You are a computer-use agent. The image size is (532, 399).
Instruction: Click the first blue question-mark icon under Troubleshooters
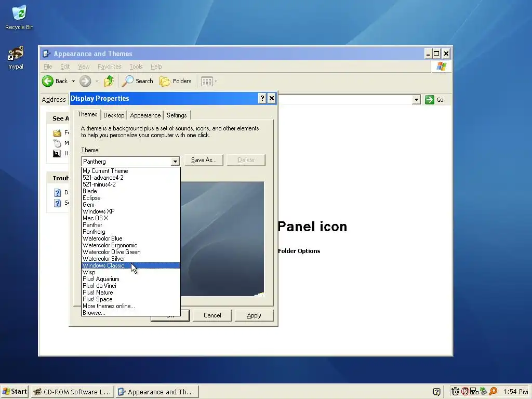point(57,193)
